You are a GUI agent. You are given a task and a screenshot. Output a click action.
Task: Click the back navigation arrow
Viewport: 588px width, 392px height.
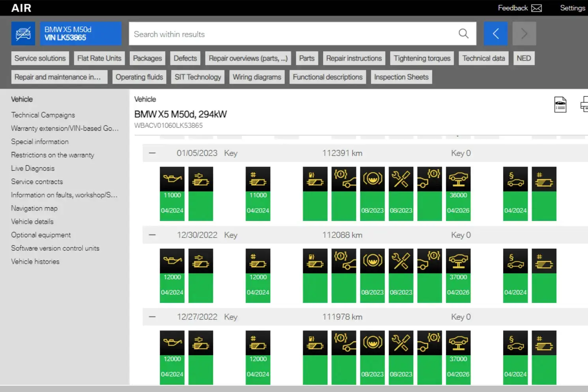click(496, 34)
